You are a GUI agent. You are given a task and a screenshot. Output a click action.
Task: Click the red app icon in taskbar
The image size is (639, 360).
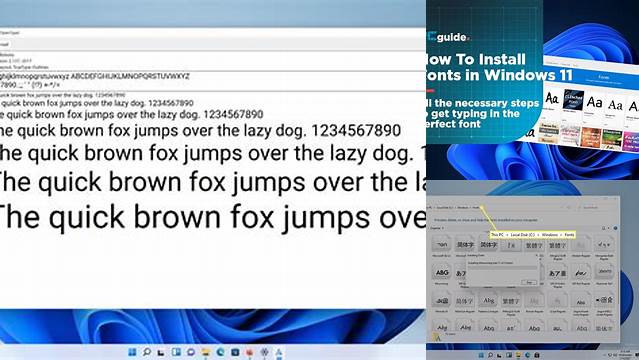coord(249,352)
